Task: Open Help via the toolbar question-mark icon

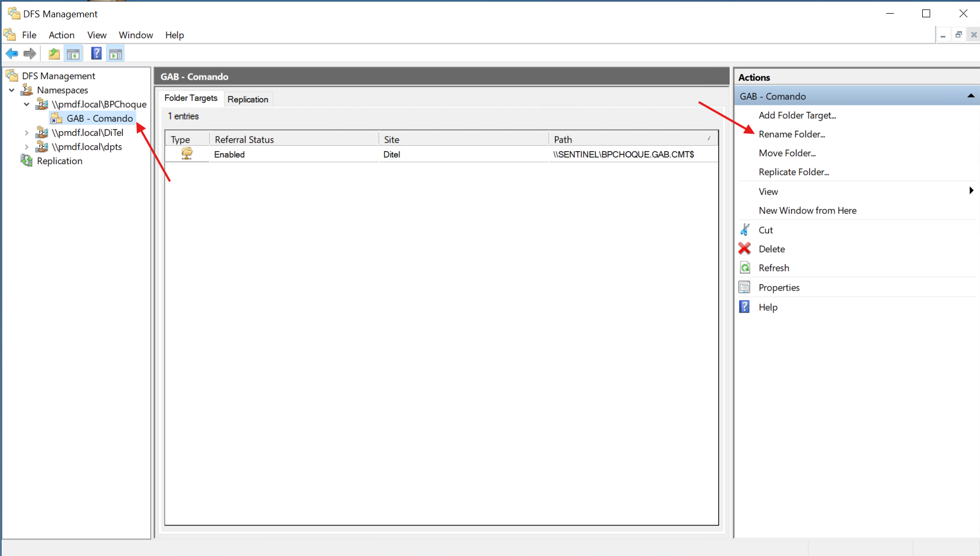Action: 96,54
